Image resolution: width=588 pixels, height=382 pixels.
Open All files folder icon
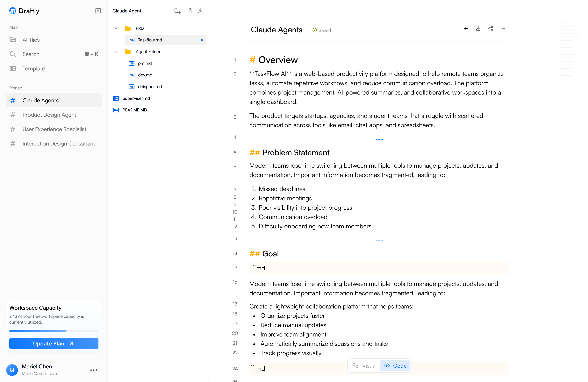[x=13, y=40]
